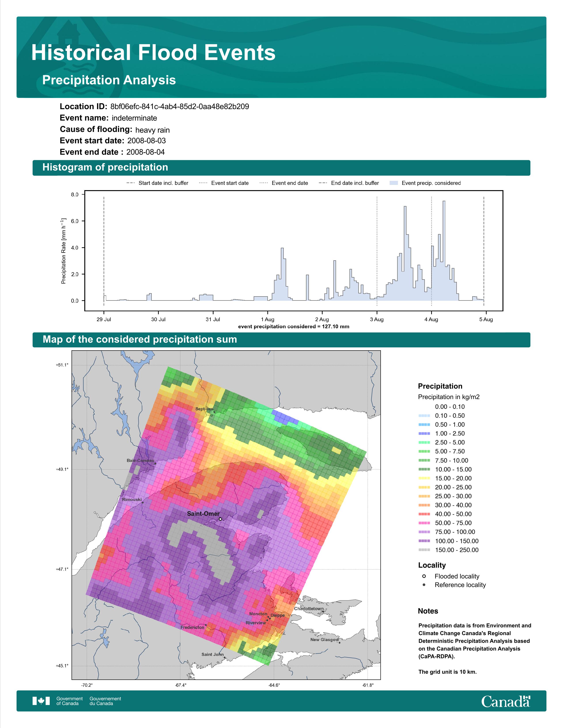The image size is (563, 728).
Task: Click the Historical Flood Events title
Action: tap(153, 53)
